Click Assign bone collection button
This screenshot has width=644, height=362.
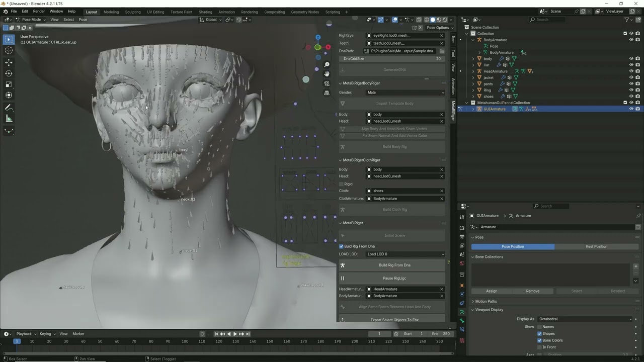point(492,291)
